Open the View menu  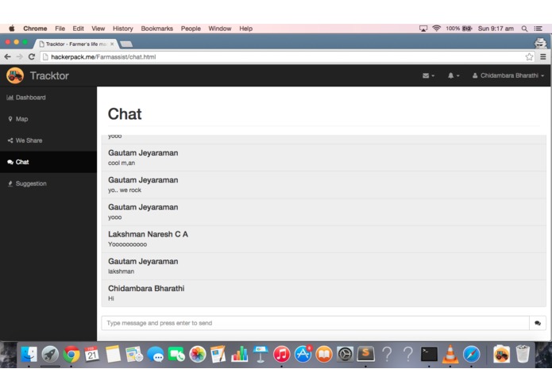(x=98, y=29)
